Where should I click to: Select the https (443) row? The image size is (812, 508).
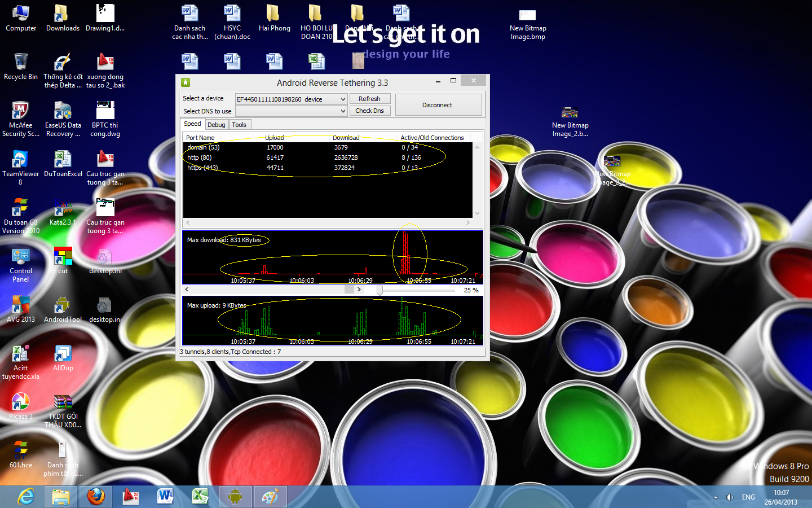click(328, 168)
